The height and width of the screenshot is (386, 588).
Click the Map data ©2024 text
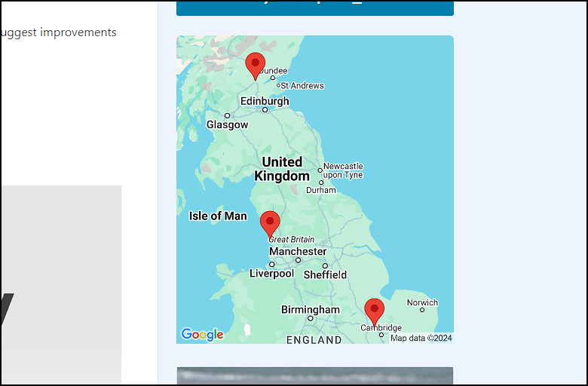click(x=421, y=338)
